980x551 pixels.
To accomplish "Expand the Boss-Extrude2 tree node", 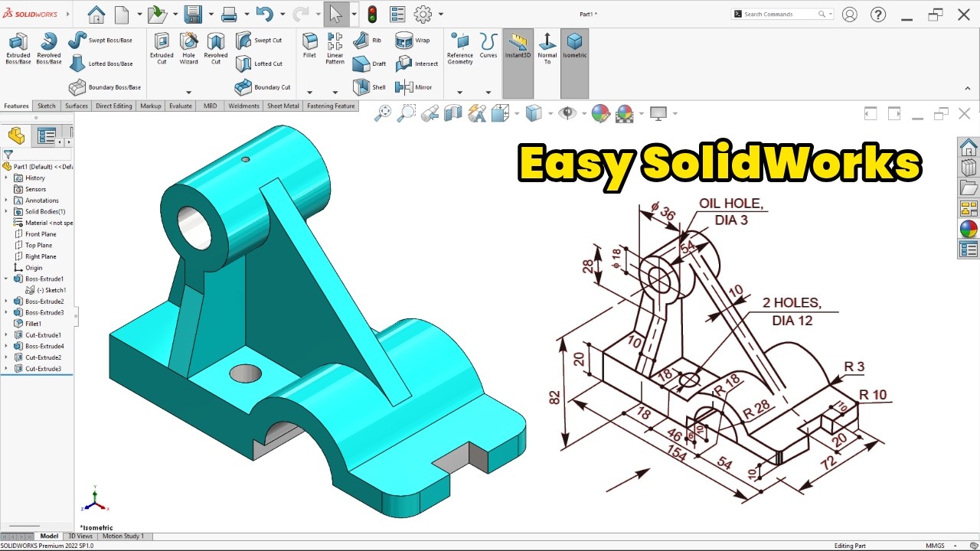I will pyautogui.click(x=6, y=302).
